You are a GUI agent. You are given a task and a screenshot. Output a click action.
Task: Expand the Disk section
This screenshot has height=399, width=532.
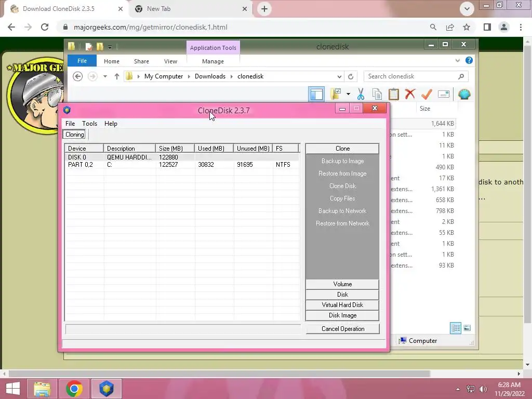(342, 295)
